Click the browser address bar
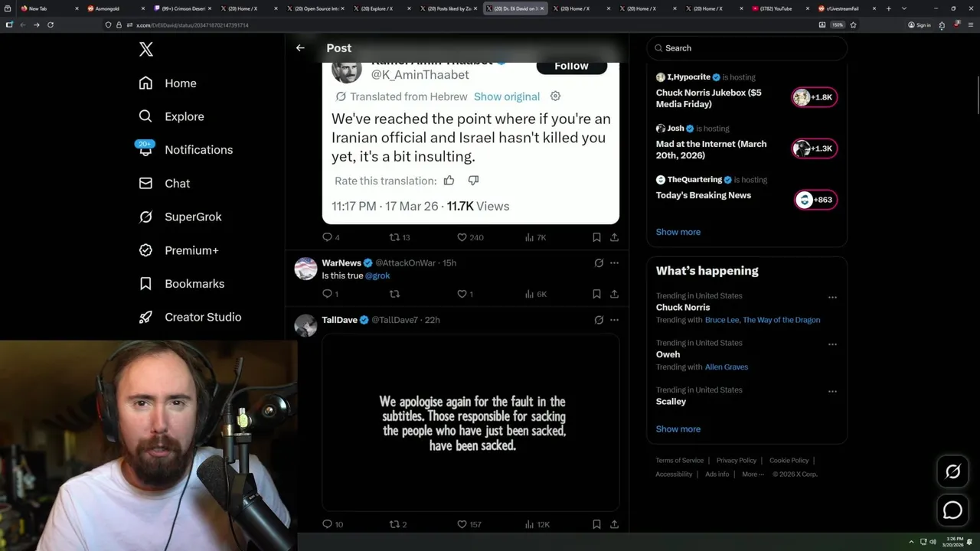Screen dimensions: 980x551 point(459,24)
